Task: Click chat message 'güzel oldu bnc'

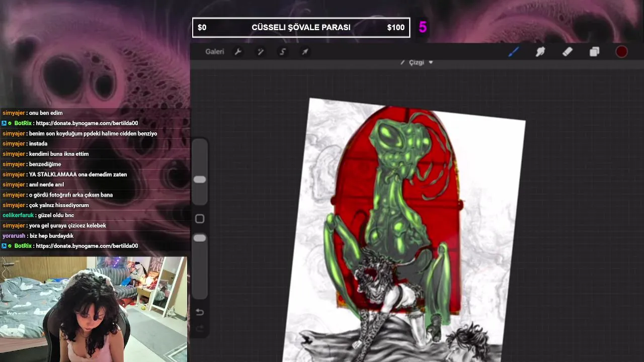Action: (x=56, y=215)
